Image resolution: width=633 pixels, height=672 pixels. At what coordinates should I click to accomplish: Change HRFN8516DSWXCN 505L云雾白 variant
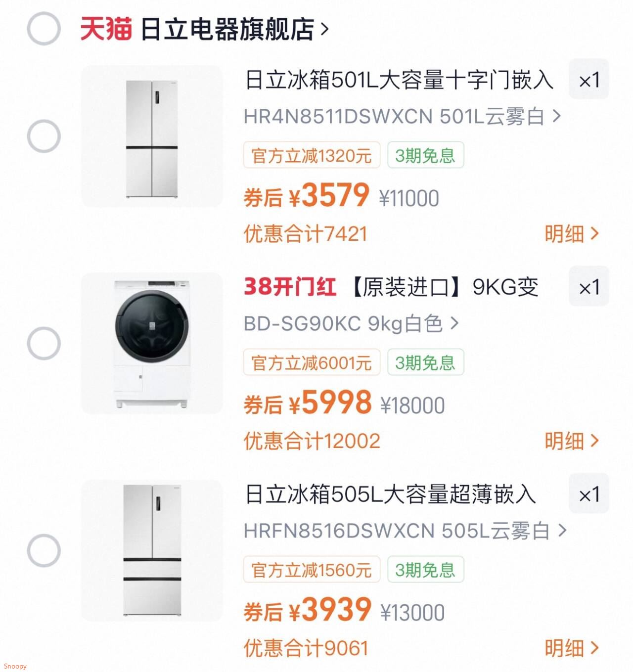[x=405, y=531]
